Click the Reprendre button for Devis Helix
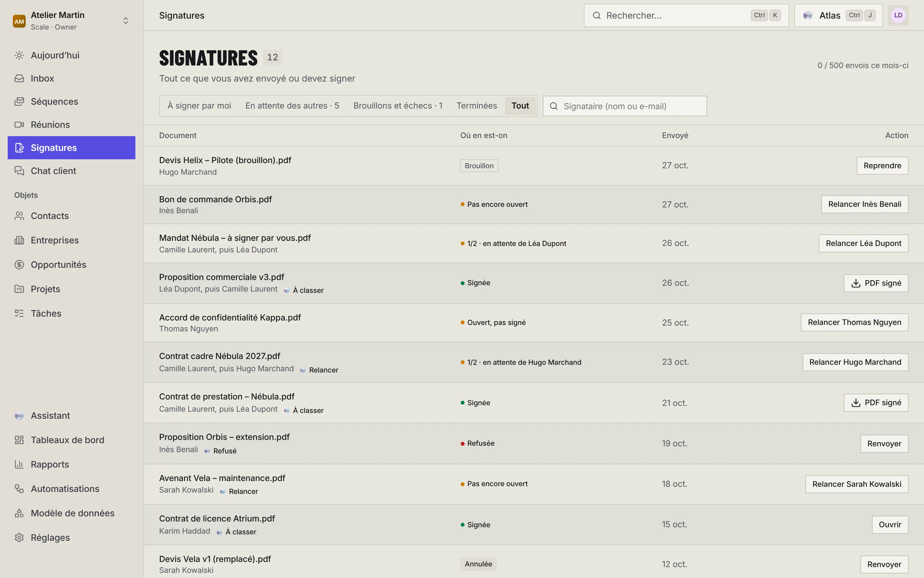The image size is (924, 578). (x=882, y=165)
